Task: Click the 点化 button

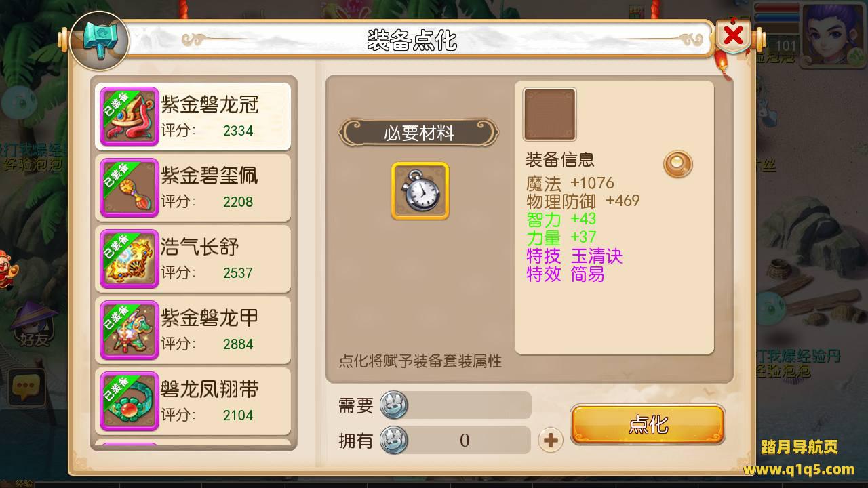Action: point(648,425)
